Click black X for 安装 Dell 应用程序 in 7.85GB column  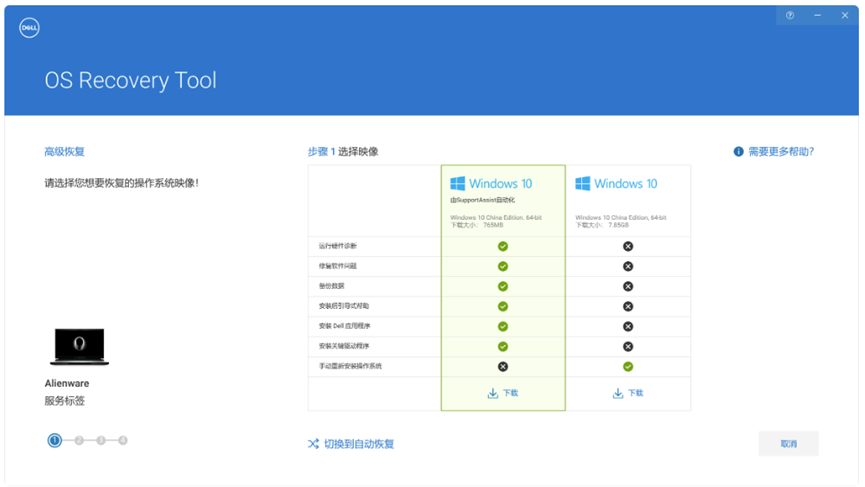[628, 327]
